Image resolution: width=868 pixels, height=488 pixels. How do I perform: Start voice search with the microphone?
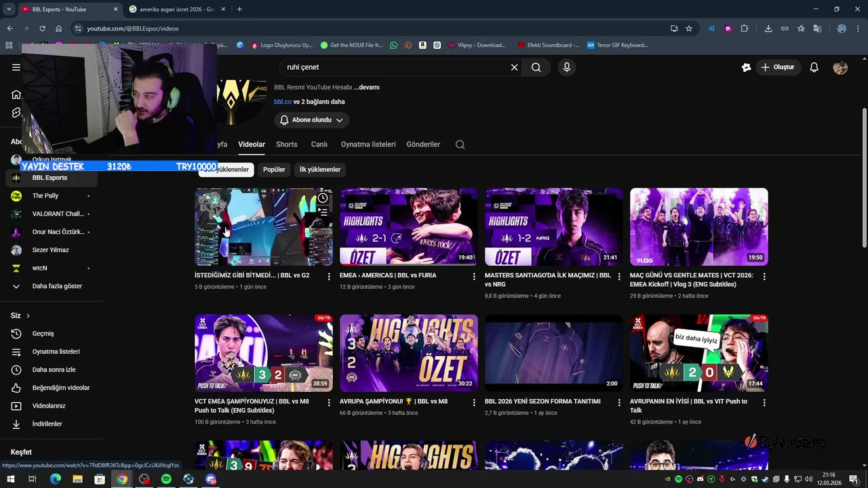pyautogui.click(x=567, y=67)
